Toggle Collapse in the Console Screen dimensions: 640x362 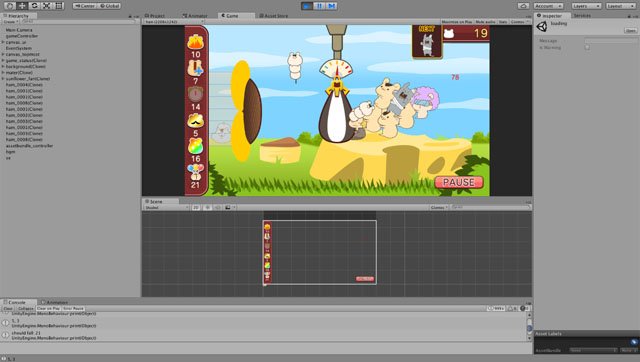pyautogui.click(x=26, y=309)
